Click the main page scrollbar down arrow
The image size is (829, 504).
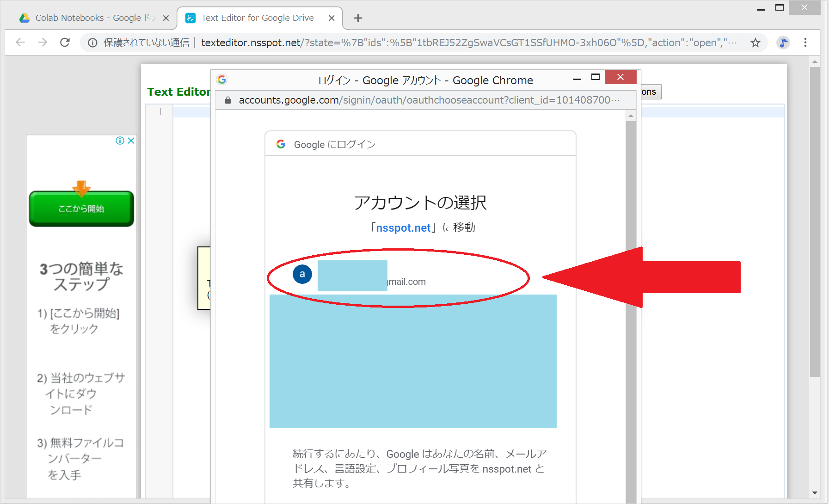(815, 493)
